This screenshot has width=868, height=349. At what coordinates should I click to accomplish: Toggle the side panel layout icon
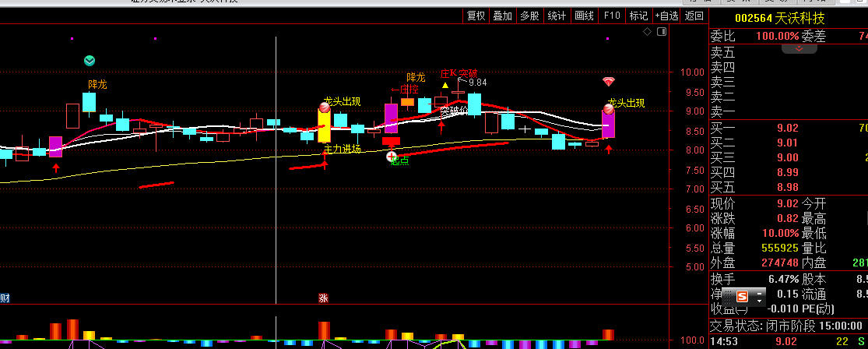click(x=662, y=32)
